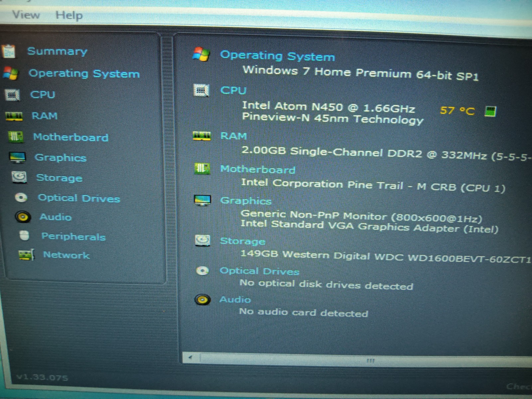532x399 pixels.
Task: Click the Motherboard icon in summary pane
Action: (x=202, y=169)
